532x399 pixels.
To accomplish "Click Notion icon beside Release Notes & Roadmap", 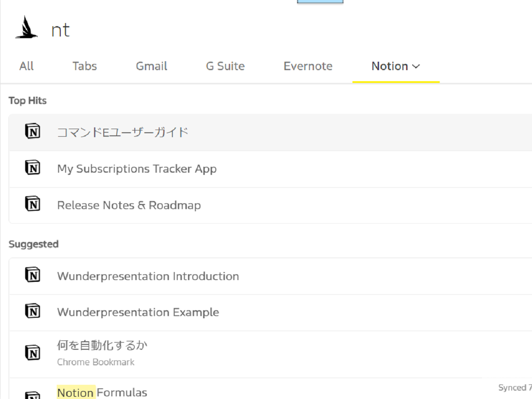I will pyautogui.click(x=32, y=205).
